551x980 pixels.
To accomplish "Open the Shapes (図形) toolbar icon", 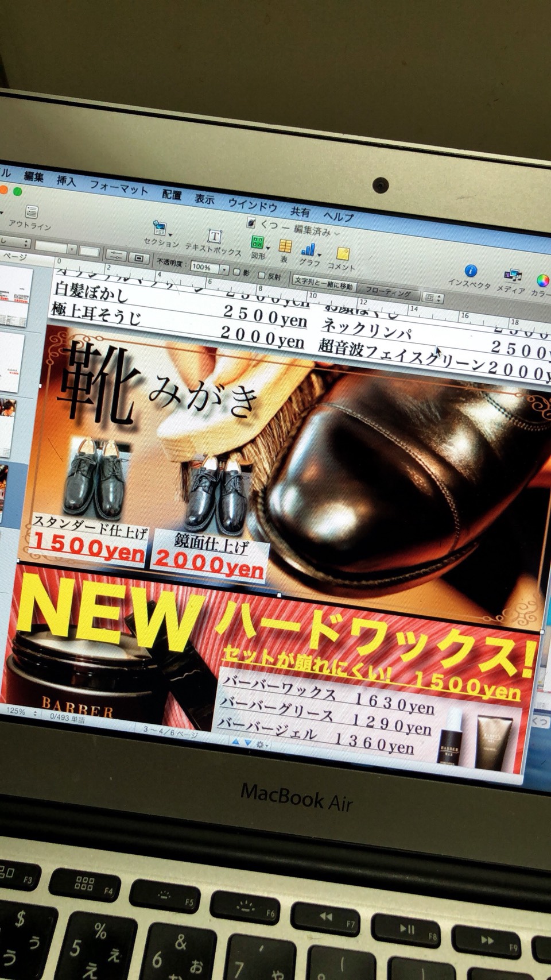I will tap(258, 243).
